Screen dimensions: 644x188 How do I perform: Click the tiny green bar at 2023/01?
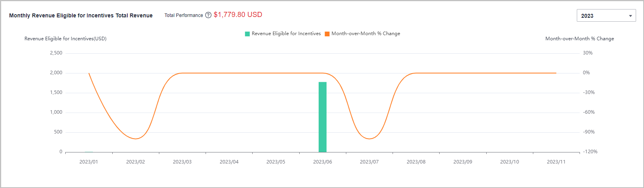[x=89, y=152]
